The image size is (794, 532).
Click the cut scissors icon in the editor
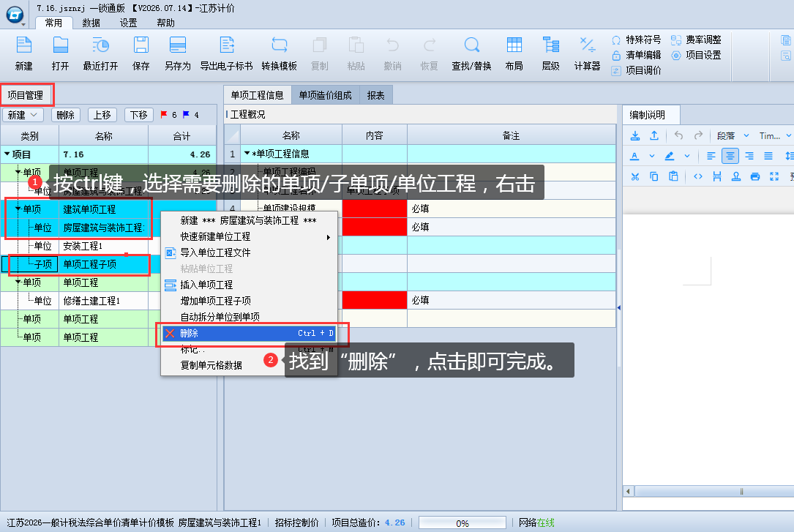(x=635, y=176)
